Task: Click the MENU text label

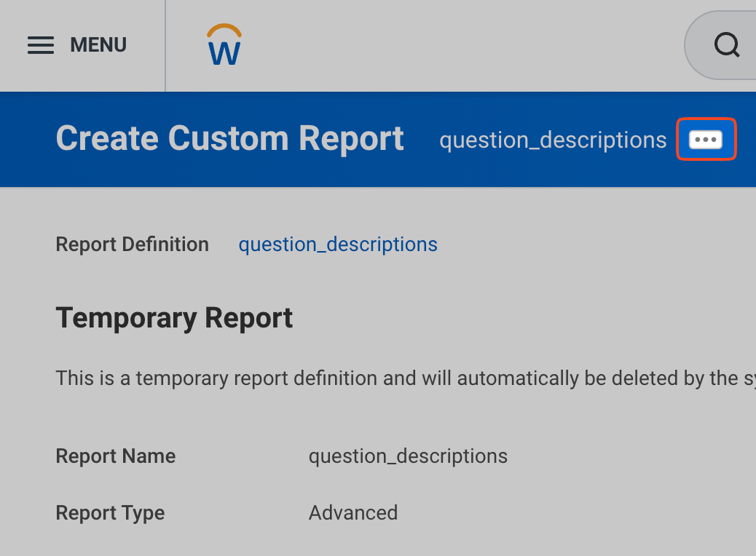Action: tap(98, 45)
